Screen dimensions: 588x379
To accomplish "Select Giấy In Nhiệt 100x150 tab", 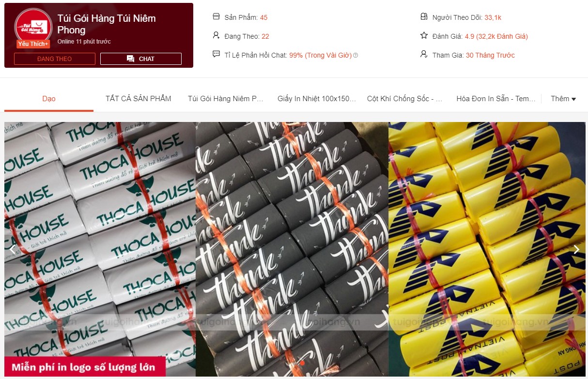I will [317, 99].
